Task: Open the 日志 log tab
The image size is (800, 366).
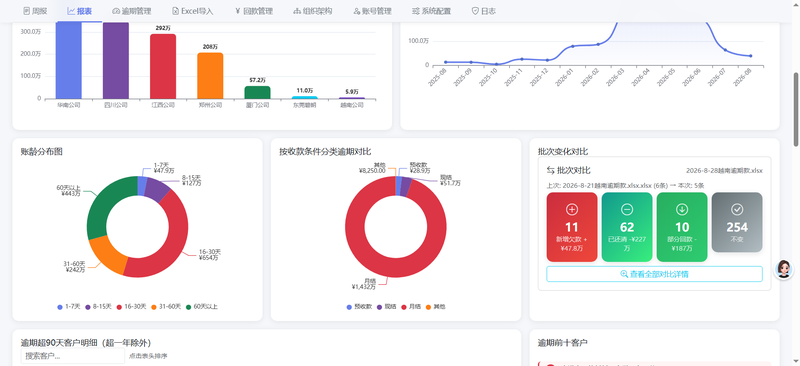Action: 483,11
